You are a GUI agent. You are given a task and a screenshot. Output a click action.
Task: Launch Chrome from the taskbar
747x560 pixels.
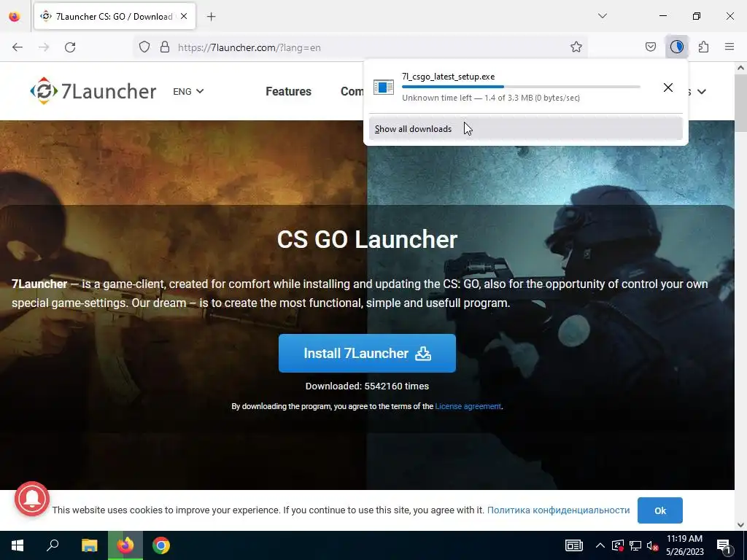(161, 545)
